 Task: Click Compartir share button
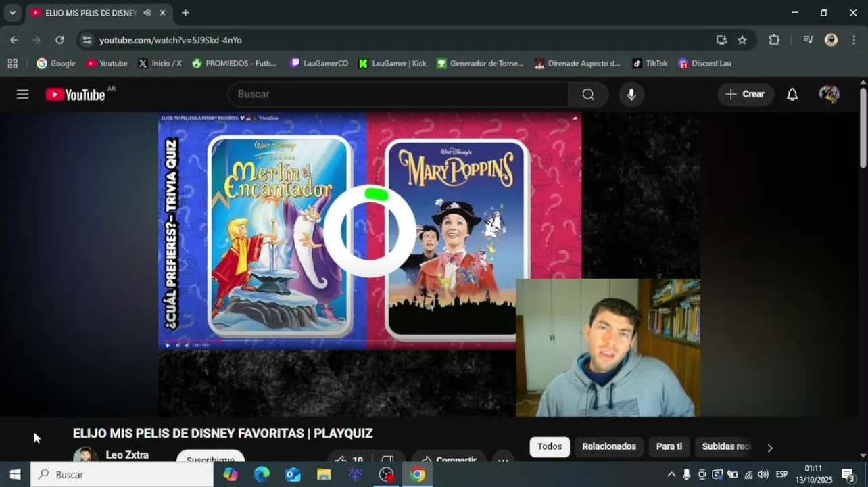(x=449, y=458)
